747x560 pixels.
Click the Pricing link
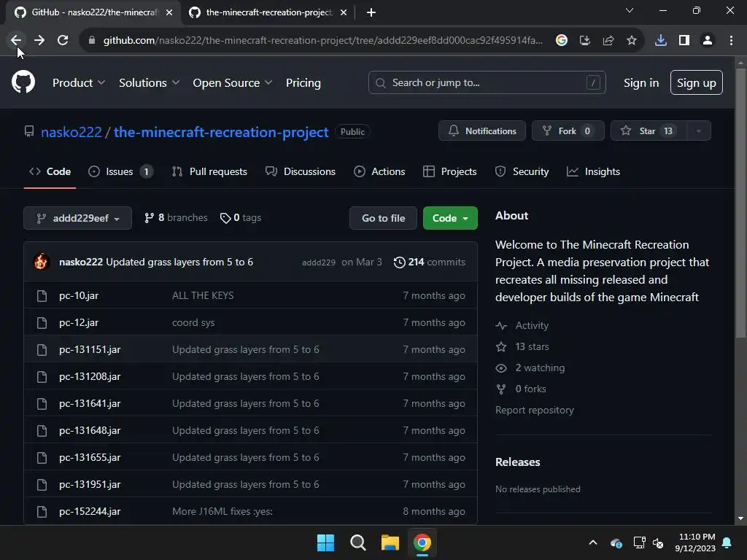click(x=303, y=83)
